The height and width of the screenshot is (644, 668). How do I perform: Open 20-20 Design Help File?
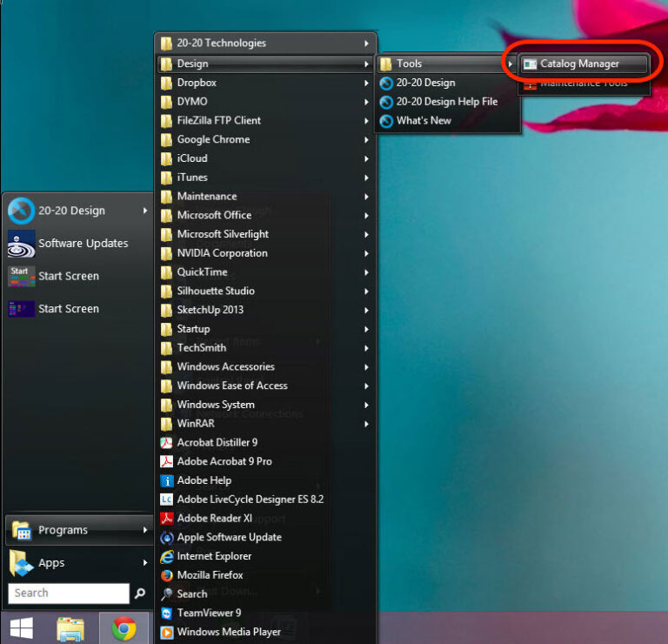(446, 102)
